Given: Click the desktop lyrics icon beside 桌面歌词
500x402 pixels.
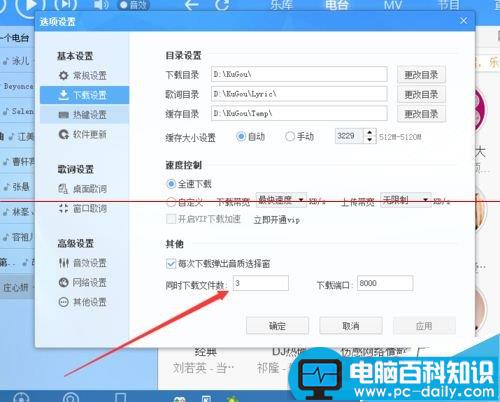Looking at the screenshot, I should click(63, 189).
